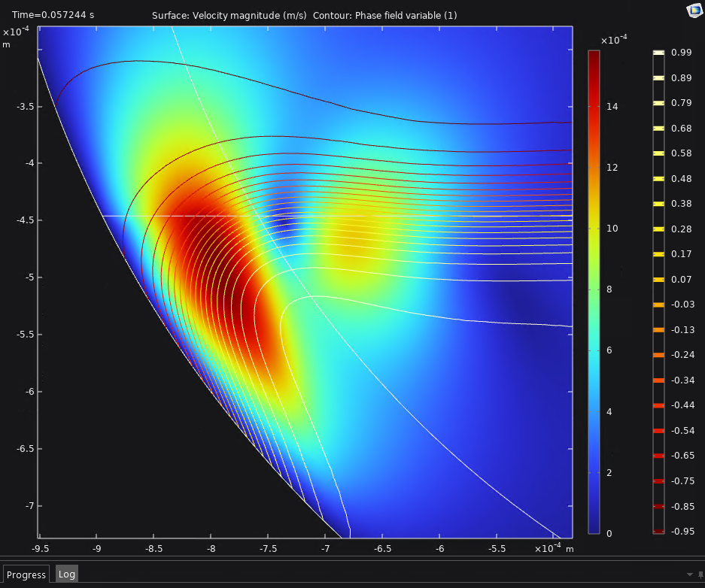Click the pin icon beside the Log panel

[x=700, y=574]
